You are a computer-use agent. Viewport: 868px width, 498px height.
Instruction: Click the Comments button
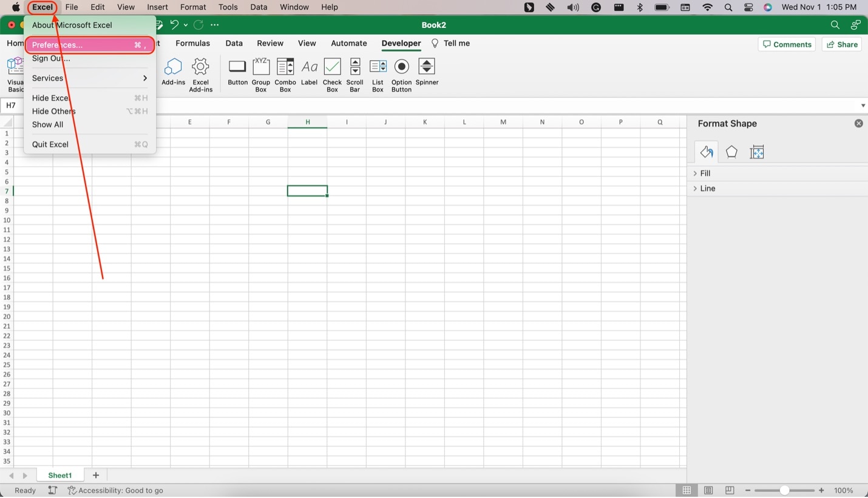pyautogui.click(x=787, y=44)
